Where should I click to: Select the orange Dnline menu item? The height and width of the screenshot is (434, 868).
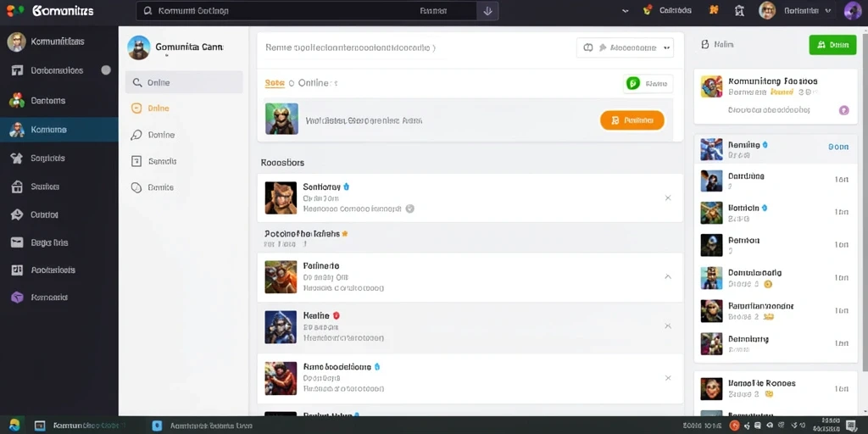(x=159, y=108)
